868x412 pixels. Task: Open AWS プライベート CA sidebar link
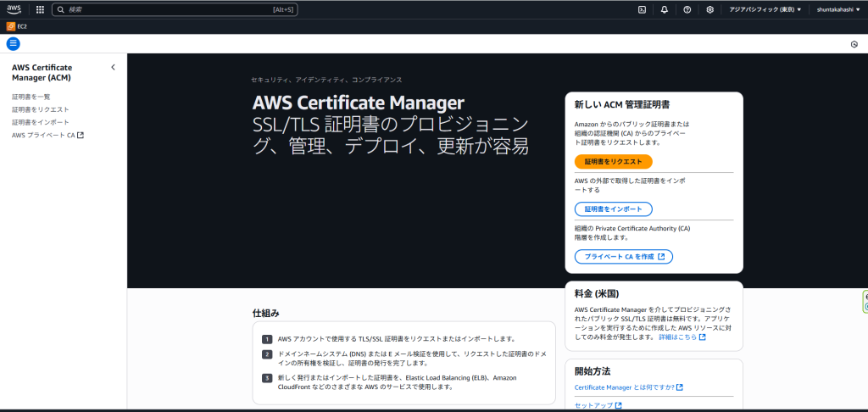[x=47, y=135]
